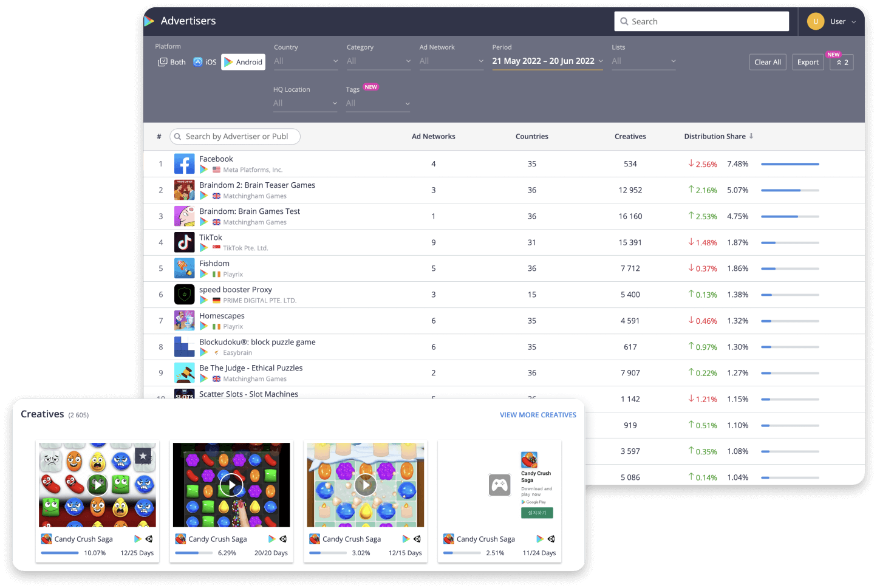Click VIEW MORE CREATIVES link
Image resolution: width=877 pixels, height=588 pixels.
point(538,415)
